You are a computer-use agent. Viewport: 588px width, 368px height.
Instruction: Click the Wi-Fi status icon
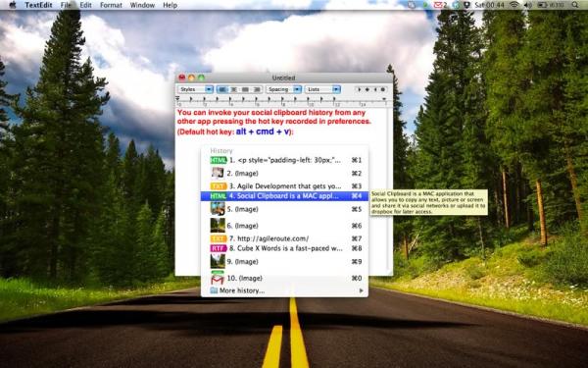[514, 5]
